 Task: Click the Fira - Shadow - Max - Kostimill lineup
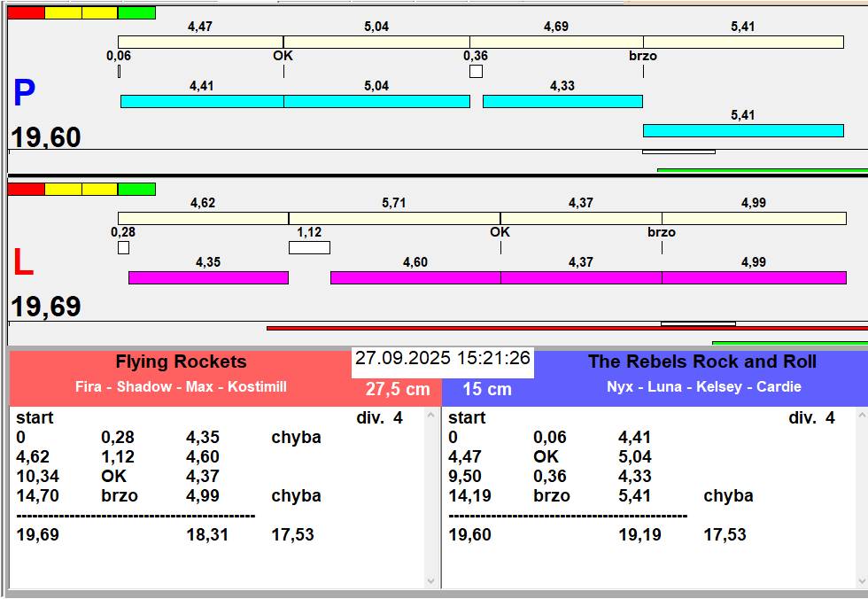181,386
